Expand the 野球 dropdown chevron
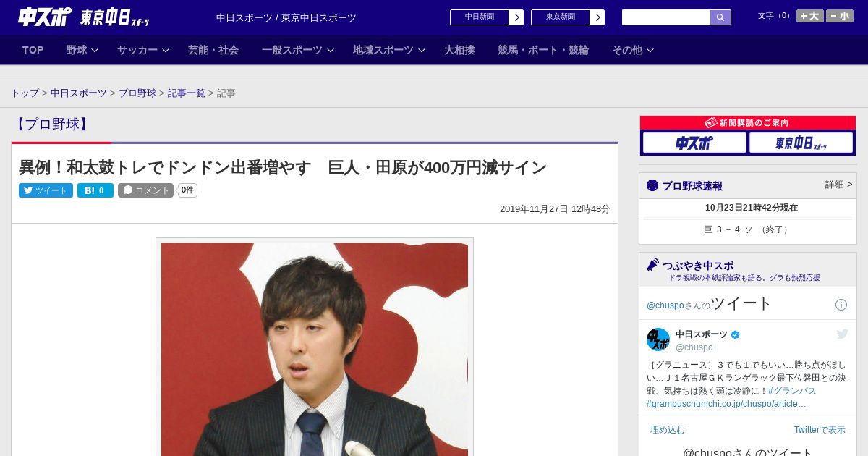This screenshot has height=456, width=868. click(x=95, y=50)
